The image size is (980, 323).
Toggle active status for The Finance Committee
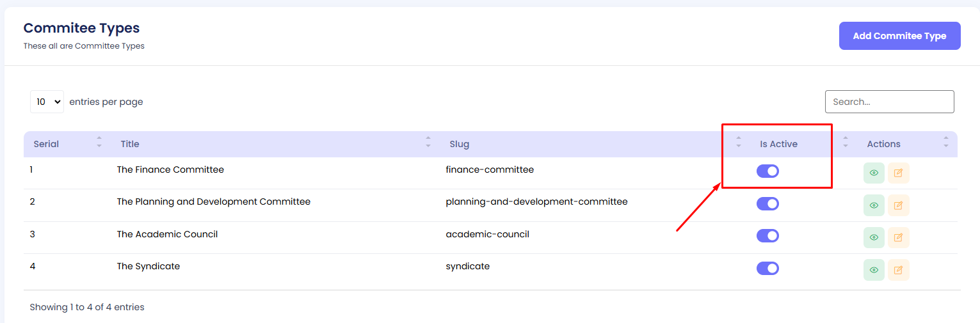[767, 171]
